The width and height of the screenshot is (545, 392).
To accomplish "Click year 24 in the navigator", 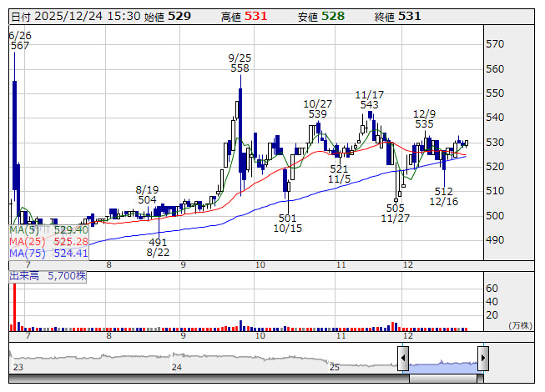I will 177,367.
